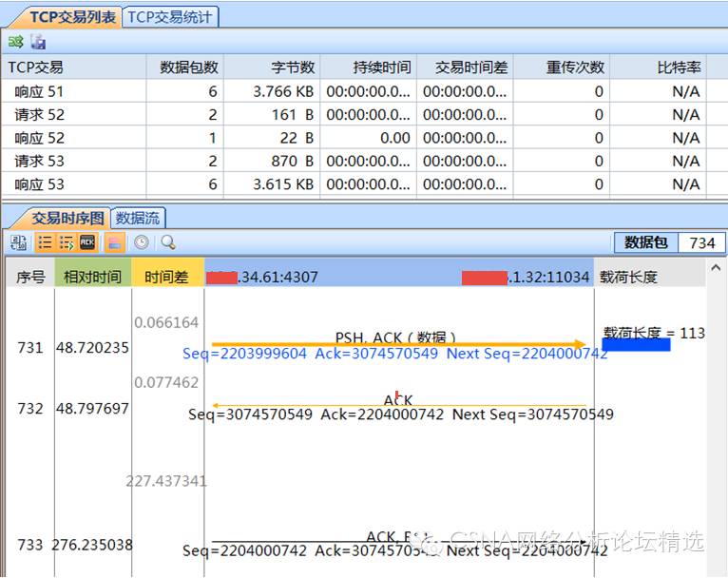The image size is (728, 578).
Task: Toggle the list-with-green-arrow icon
Action: [67, 242]
